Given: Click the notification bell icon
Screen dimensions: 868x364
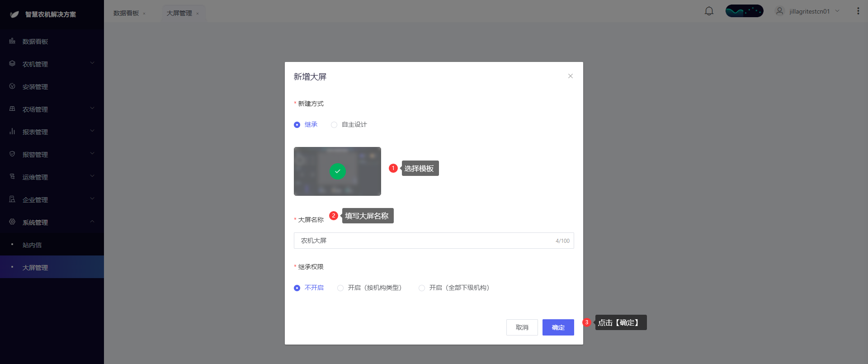Looking at the screenshot, I should pyautogui.click(x=709, y=11).
